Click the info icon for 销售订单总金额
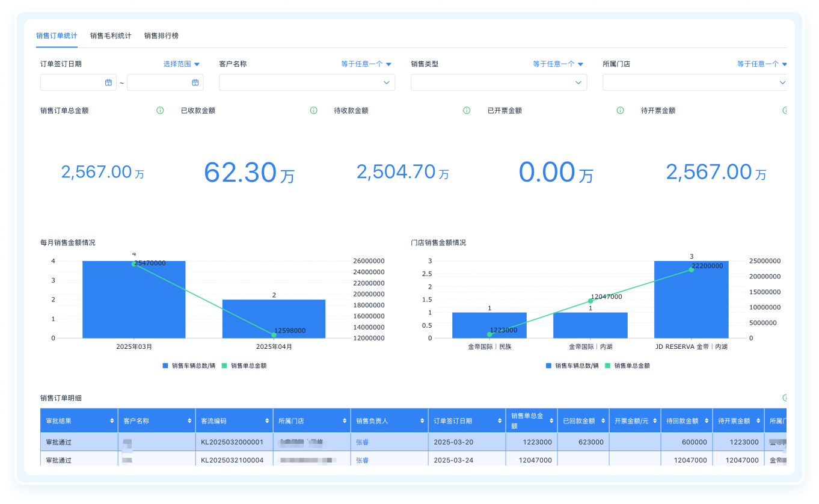 click(160, 111)
